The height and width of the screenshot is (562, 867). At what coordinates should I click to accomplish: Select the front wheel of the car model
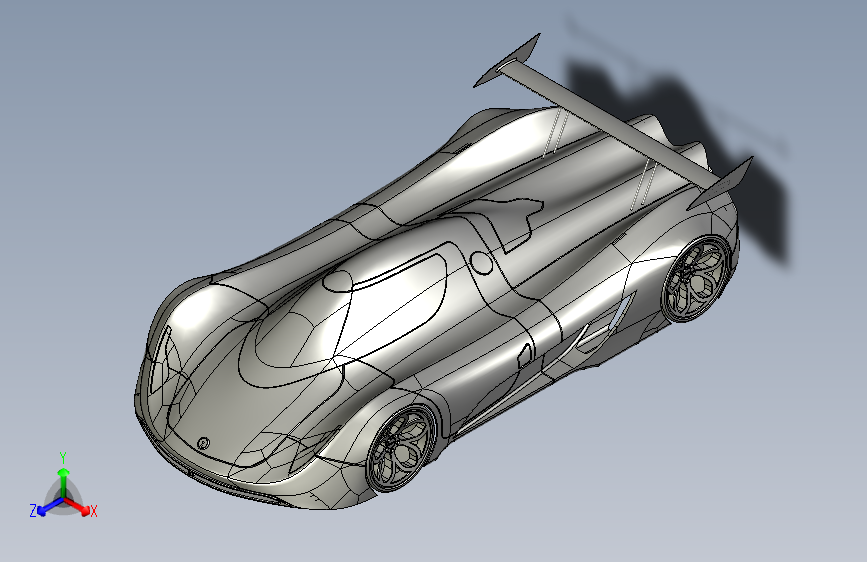coord(402,449)
